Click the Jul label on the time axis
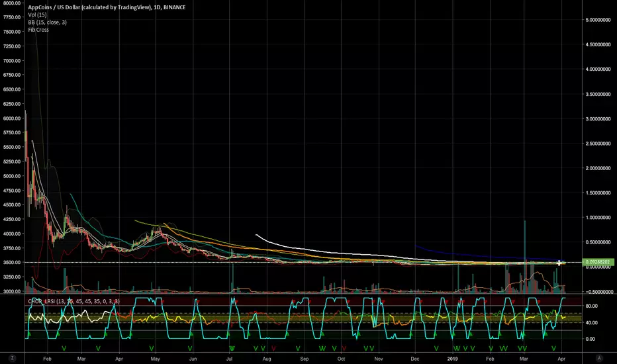This screenshot has height=364, width=617. pyautogui.click(x=230, y=359)
